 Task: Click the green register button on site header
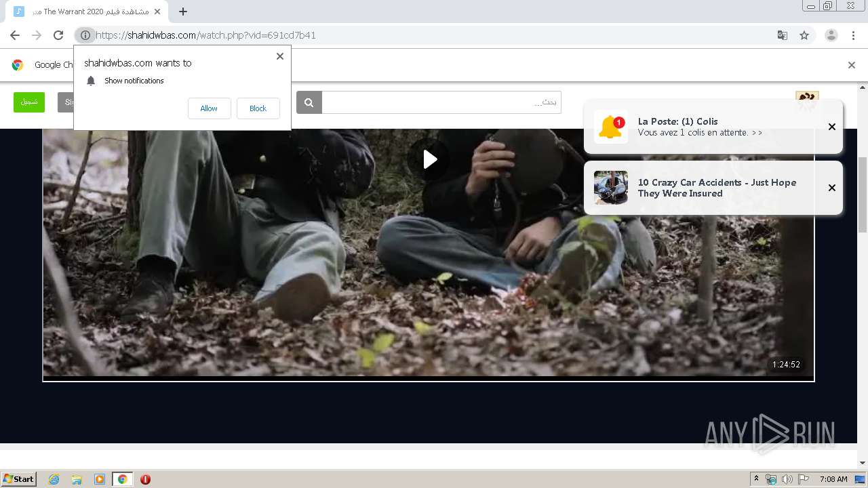[29, 102]
